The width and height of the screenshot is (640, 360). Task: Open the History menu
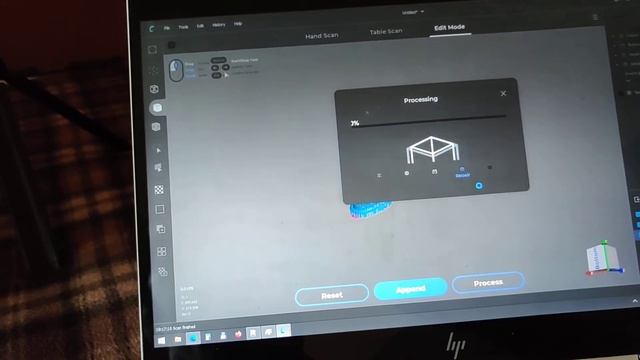(x=219, y=25)
